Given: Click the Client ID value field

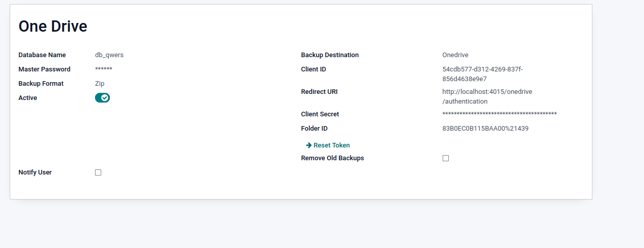Looking at the screenshot, I should [x=482, y=74].
